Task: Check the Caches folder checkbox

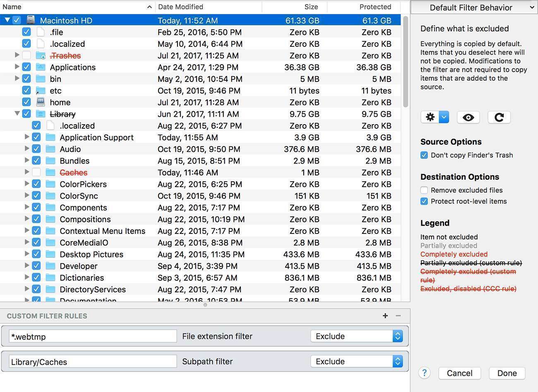Action: point(36,172)
